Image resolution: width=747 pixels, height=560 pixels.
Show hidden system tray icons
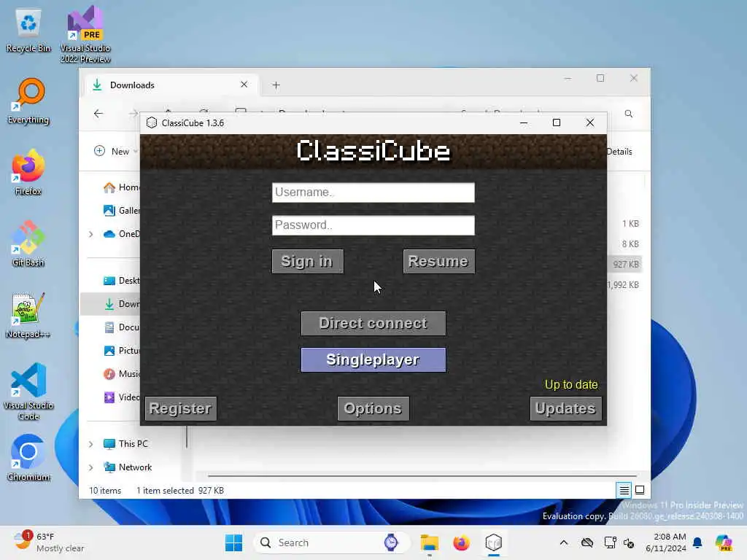(564, 542)
